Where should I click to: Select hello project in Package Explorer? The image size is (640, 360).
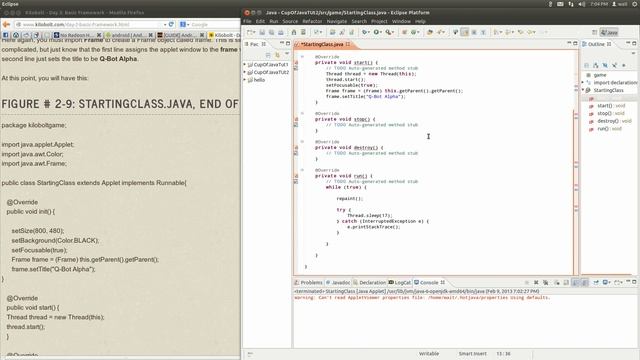click(x=259, y=80)
